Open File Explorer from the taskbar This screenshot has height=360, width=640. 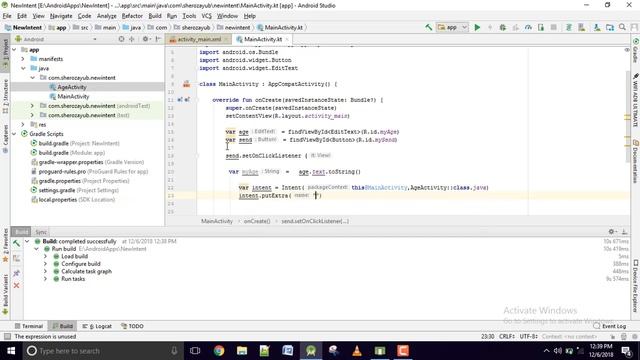(x=242, y=351)
